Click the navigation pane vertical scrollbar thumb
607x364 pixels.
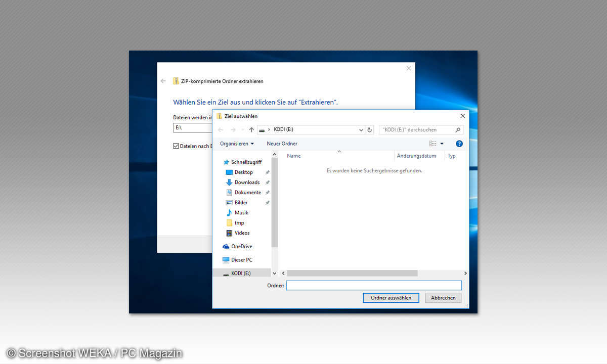pyautogui.click(x=275, y=202)
